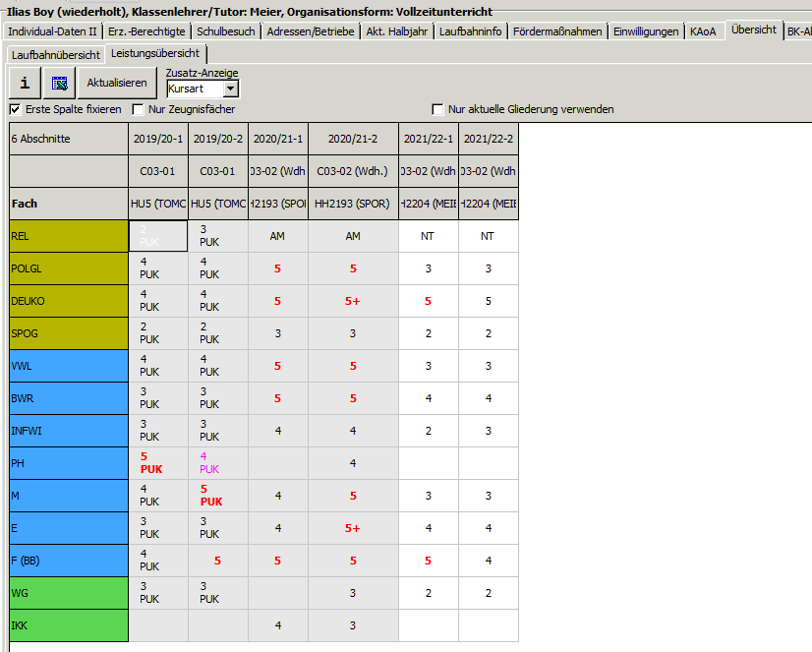
Task: Open the Individual-Daten II tab
Action: click(52, 31)
